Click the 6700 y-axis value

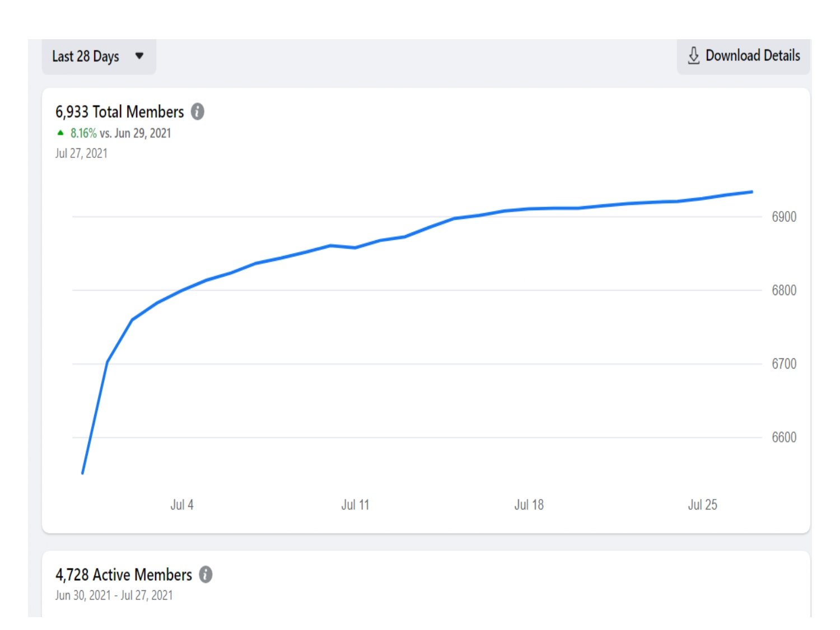coord(783,364)
